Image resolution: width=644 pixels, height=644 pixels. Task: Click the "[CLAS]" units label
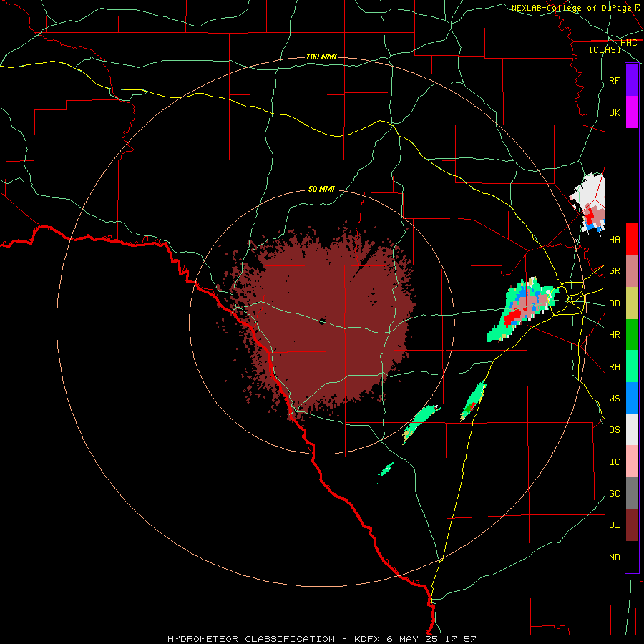coord(605,49)
